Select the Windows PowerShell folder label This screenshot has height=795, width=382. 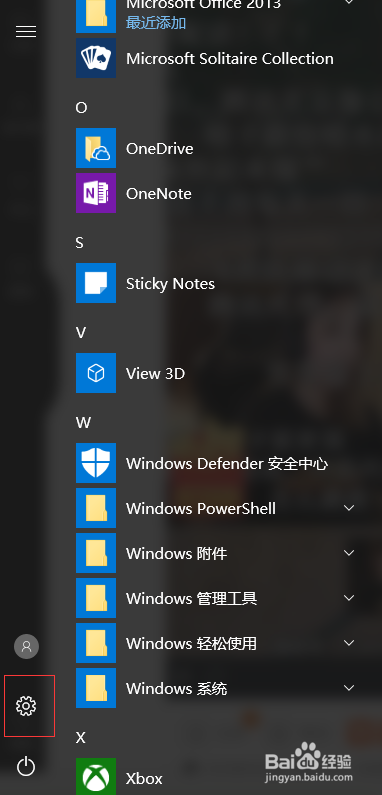click(201, 509)
